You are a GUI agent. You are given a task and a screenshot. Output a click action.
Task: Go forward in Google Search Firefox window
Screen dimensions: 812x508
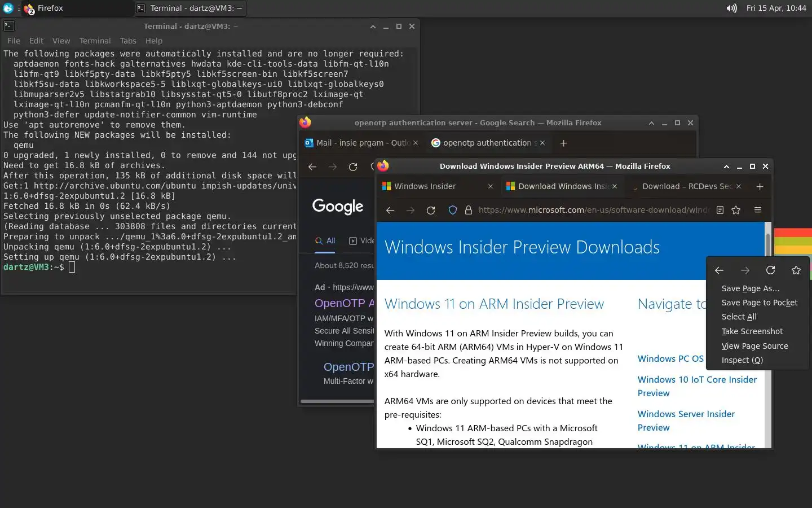click(333, 167)
